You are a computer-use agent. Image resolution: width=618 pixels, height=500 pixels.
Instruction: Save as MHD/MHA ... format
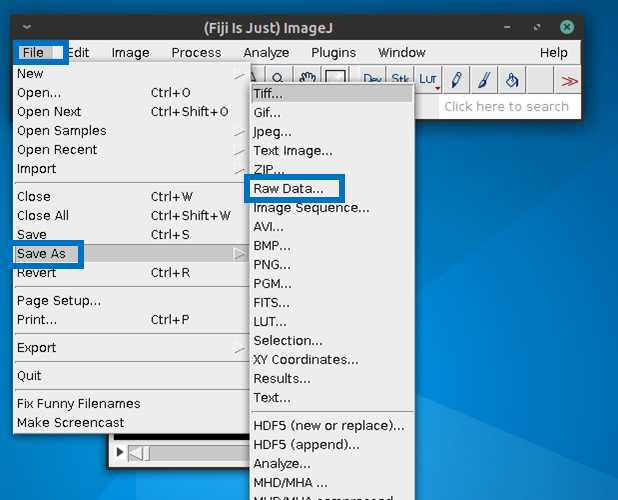332,482
